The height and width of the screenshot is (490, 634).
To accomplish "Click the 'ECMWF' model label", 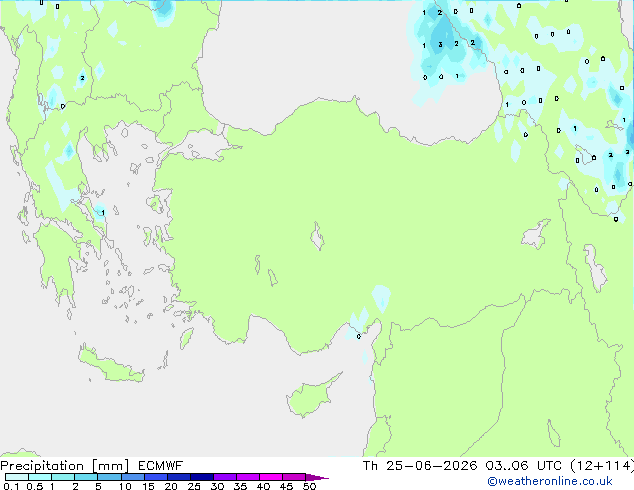I will (x=161, y=466).
